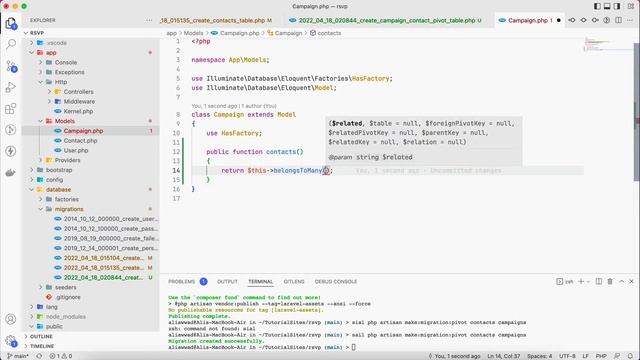Toggle primary sidebar layout icon
This screenshot has height=360, width=640.
597,6
